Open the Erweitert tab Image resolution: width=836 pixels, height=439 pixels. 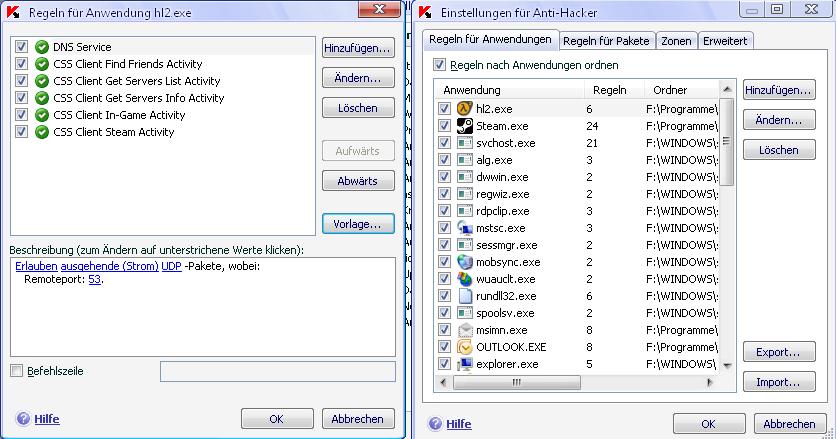pyautogui.click(x=725, y=41)
